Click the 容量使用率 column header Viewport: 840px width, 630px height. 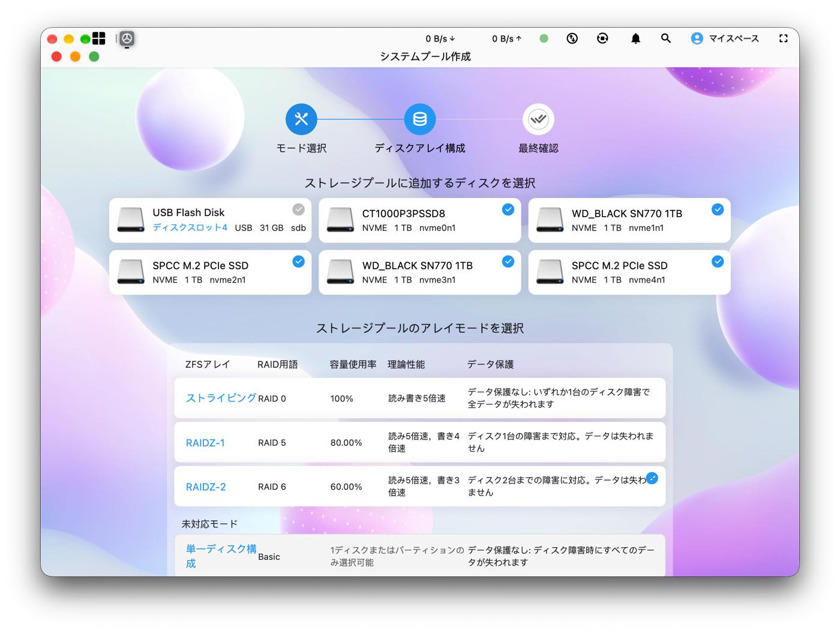coord(353,364)
